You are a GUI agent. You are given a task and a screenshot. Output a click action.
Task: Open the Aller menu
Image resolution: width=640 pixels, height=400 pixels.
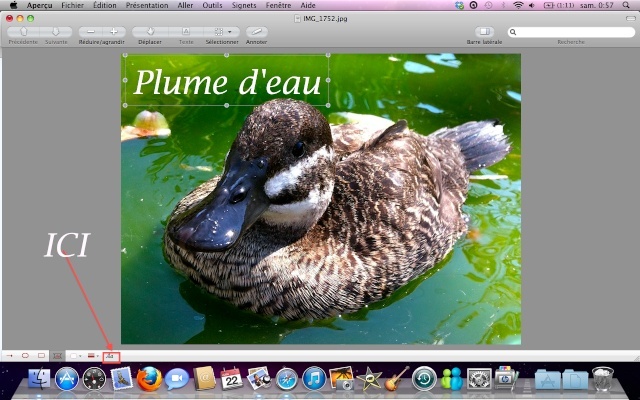[x=185, y=5]
